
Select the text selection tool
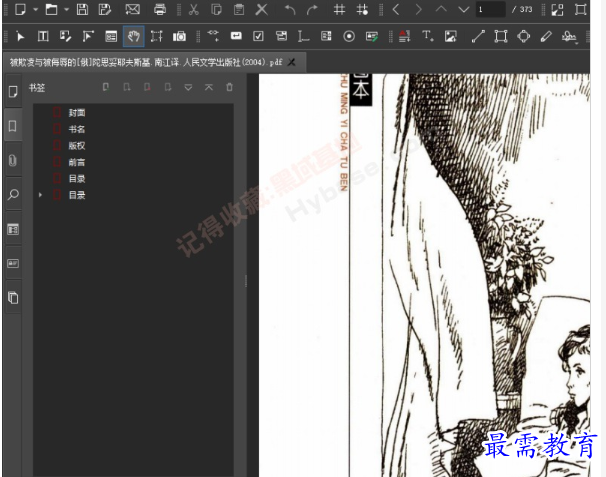(x=43, y=36)
